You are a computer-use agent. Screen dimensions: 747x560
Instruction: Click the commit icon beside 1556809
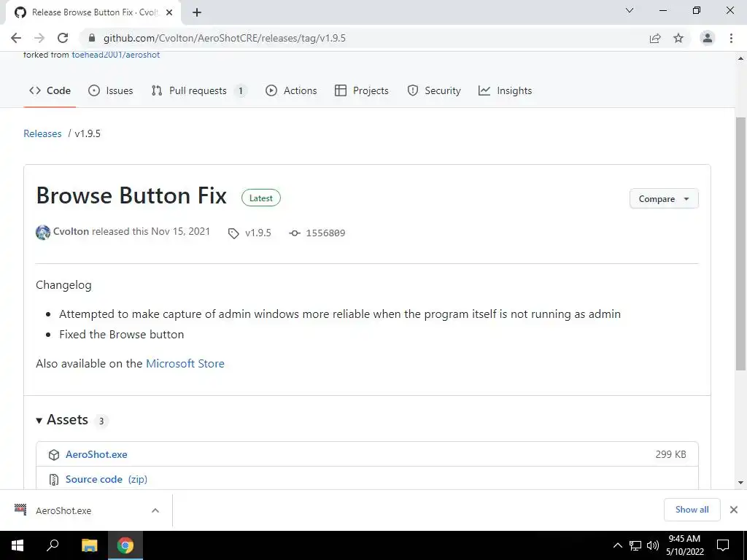click(x=295, y=233)
